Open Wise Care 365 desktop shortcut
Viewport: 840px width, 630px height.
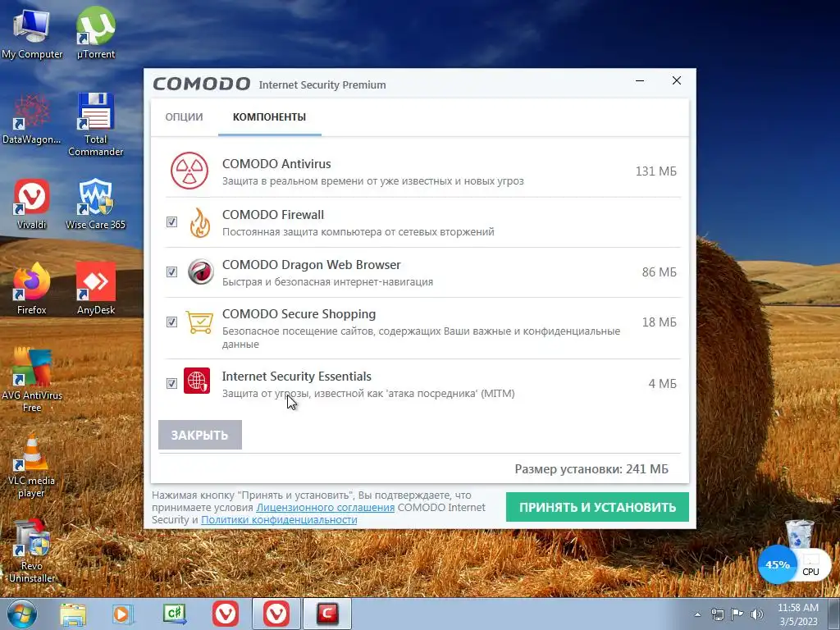[96, 203]
